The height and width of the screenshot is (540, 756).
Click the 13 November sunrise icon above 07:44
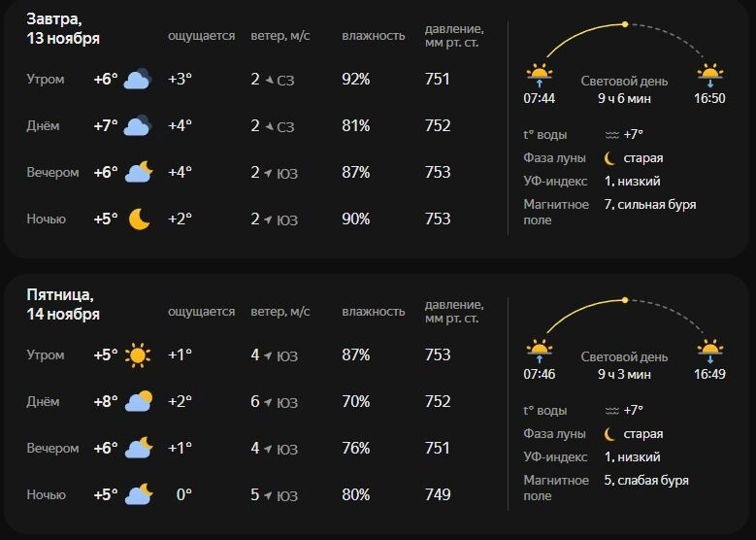(539, 75)
